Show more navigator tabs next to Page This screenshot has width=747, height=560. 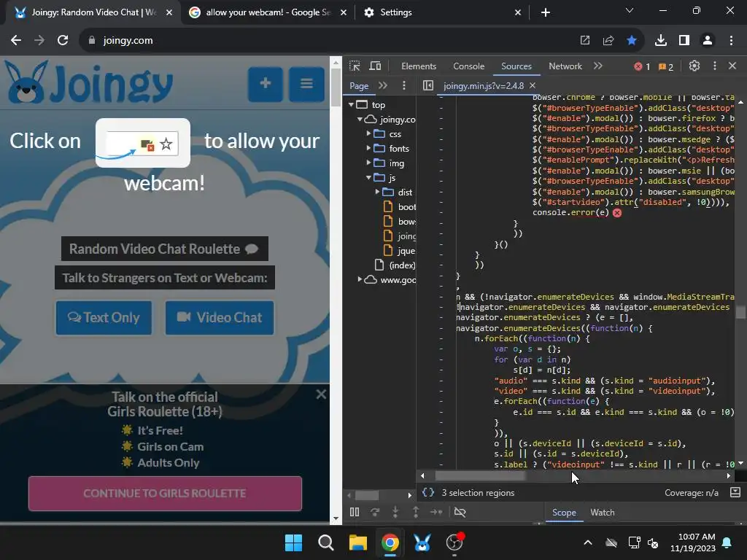click(383, 85)
